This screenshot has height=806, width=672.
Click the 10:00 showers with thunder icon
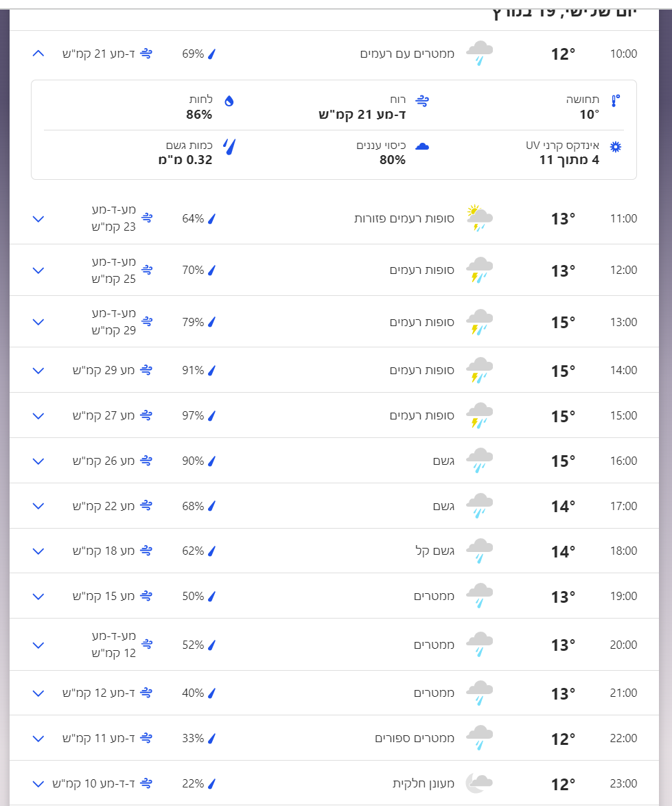tap(479, 54)
